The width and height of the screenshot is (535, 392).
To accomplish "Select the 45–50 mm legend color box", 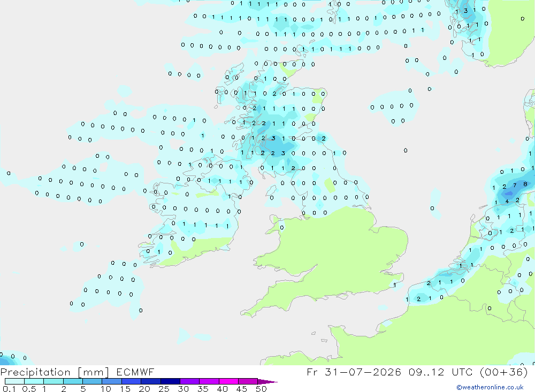I will [248, 381].
